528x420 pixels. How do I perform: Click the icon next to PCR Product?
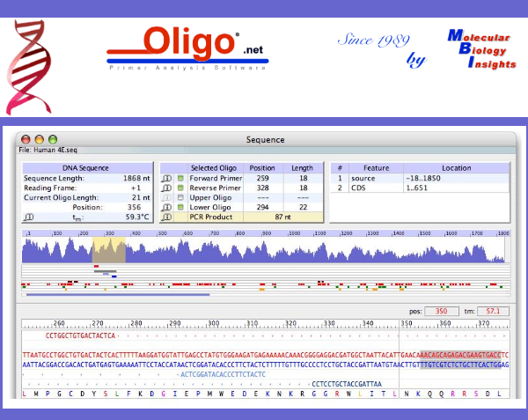166,217
